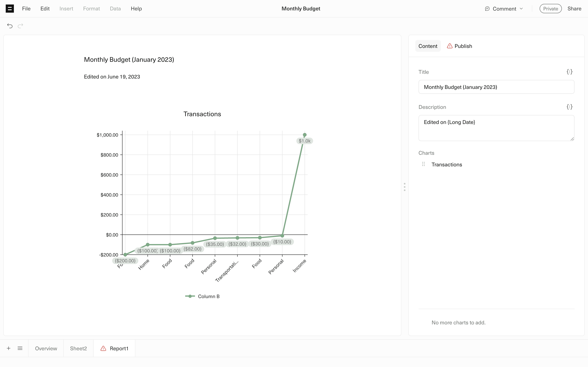Viewport: 588px width, 367px height.
Task: Click the Report1 tab warning icon
Action: (103, 348)
